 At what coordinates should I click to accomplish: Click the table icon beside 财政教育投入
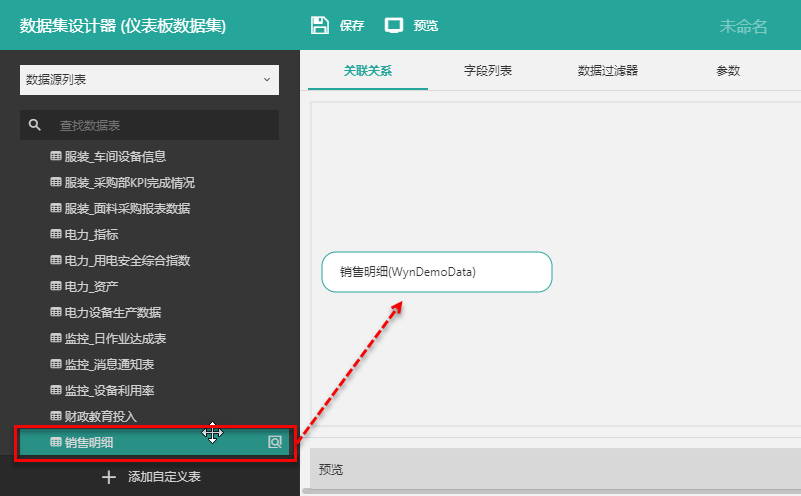click(x=56, y=416)
